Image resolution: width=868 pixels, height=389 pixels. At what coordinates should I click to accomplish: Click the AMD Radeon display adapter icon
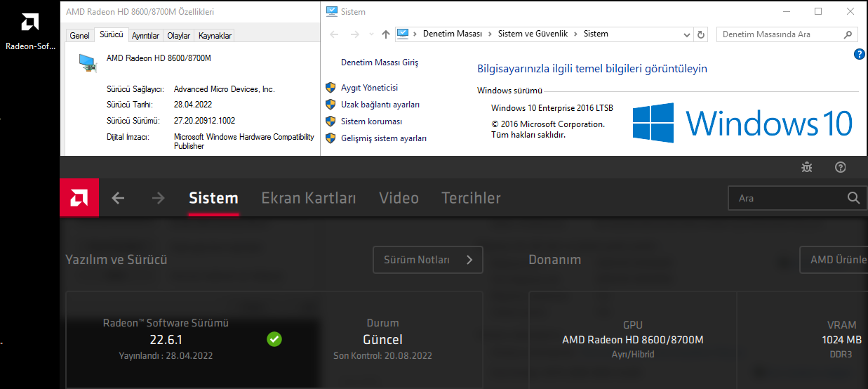[87, 63]
